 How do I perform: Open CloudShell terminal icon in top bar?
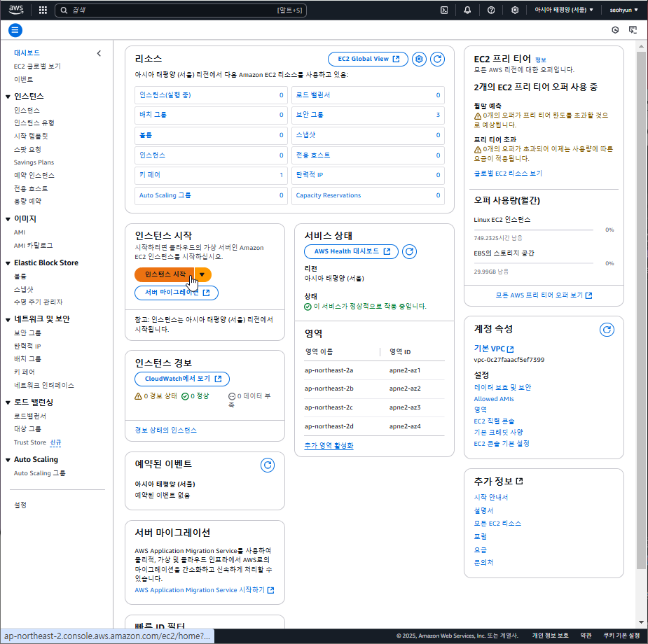(x=444, y=10)
